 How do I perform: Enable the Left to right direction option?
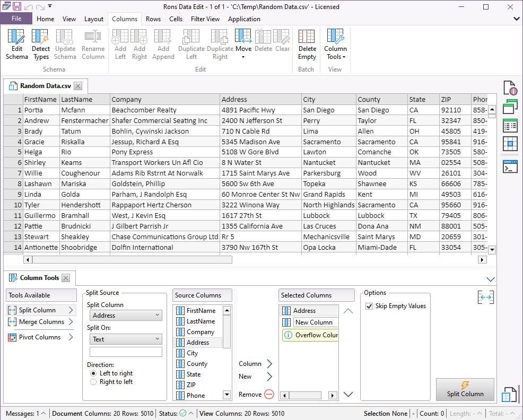93,373
